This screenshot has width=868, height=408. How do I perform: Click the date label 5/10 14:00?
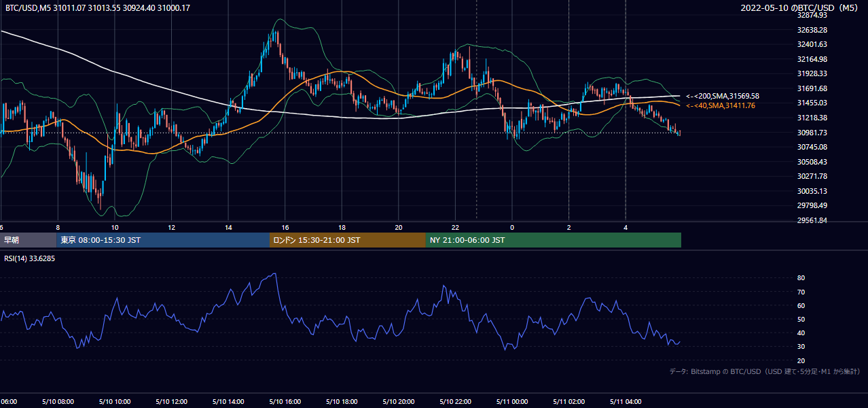coord(228,402)
